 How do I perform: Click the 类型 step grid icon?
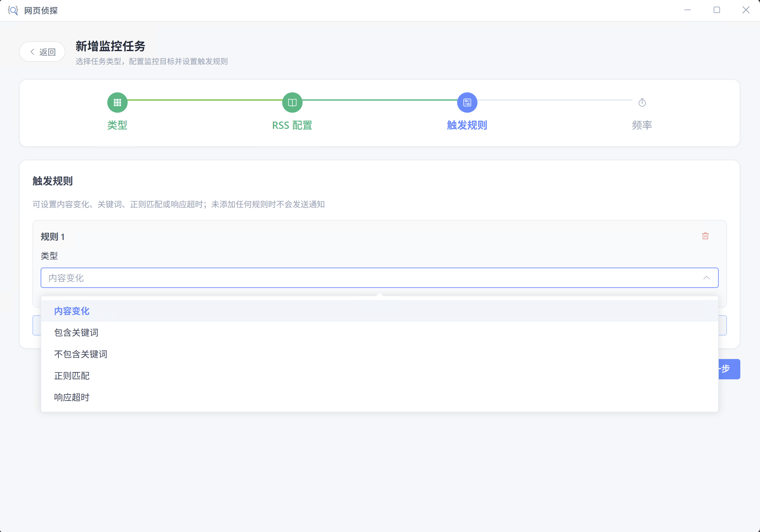point(117,103)
